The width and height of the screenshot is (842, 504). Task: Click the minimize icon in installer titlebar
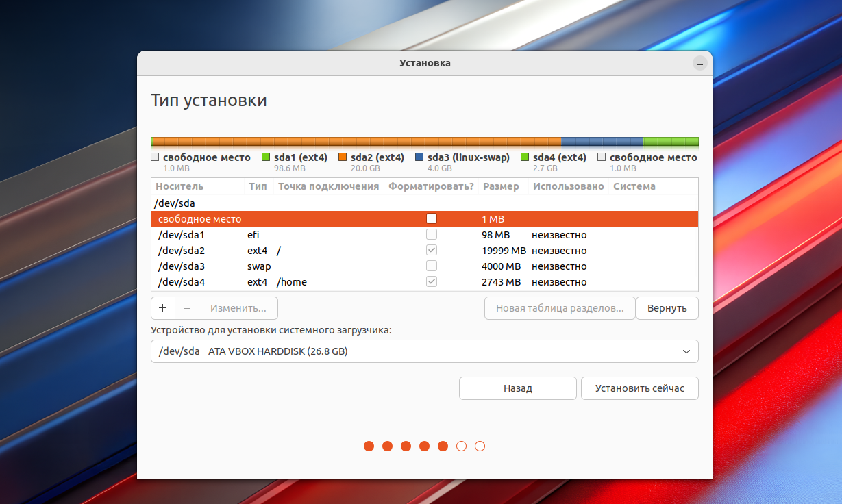(x=699, y=64)
